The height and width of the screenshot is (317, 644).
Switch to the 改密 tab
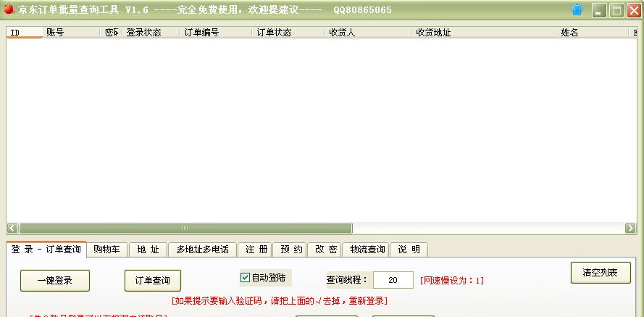pos(326,250)
